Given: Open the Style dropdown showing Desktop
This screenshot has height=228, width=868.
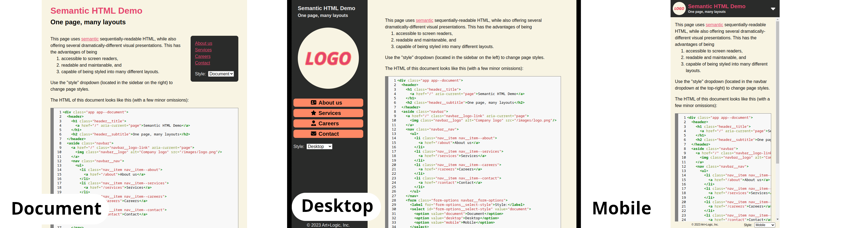Looking at the screenshot, I should pos(319,146).
